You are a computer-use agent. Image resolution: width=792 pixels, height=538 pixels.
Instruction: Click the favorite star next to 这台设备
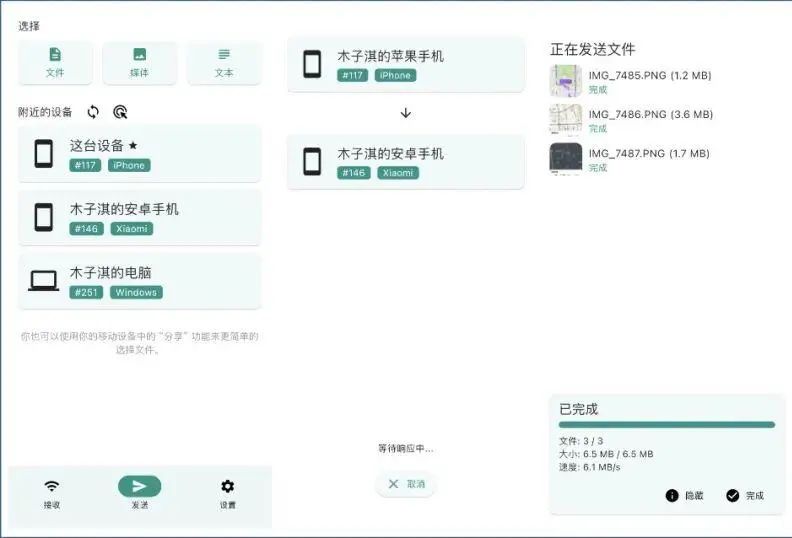click(133, 145)
